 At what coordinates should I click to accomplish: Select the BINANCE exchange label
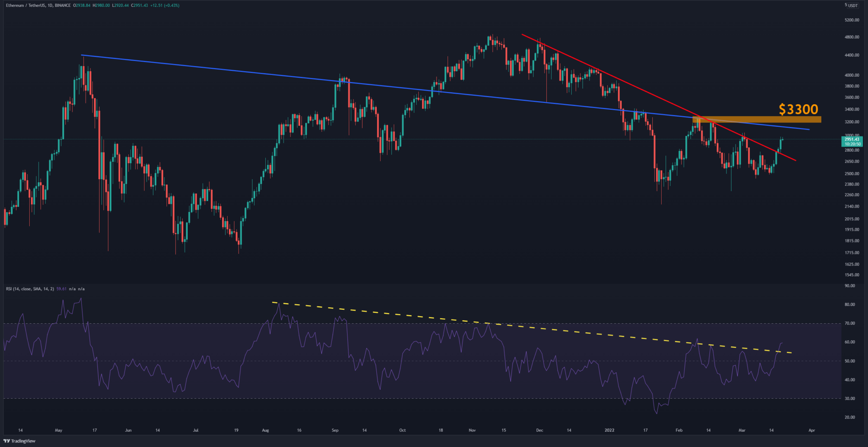tap(62, 6)
